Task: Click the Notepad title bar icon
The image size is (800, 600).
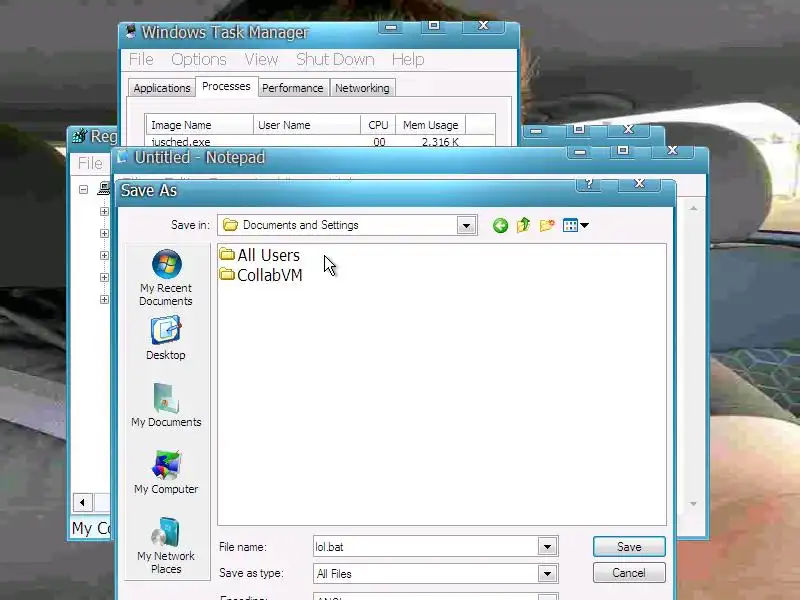Action: 122,157
